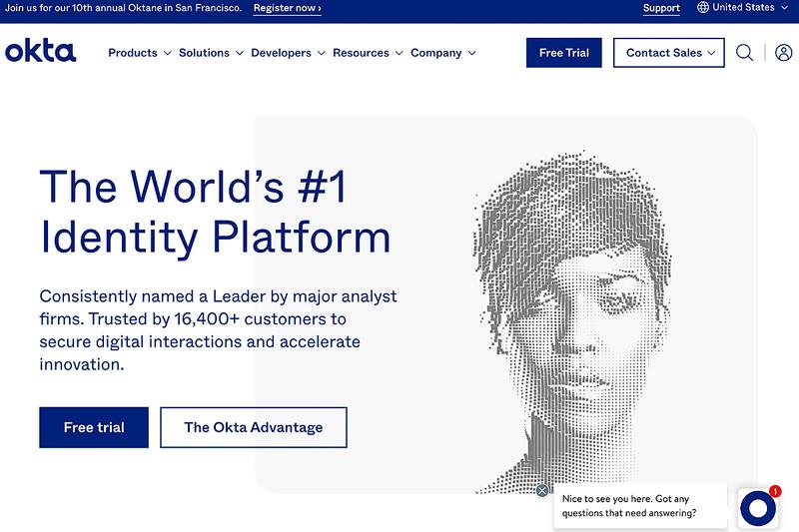Image resolution: width=799 pixels, height=532 pixels.
Task: Follow the Register now link
Action: click(287, 8)
